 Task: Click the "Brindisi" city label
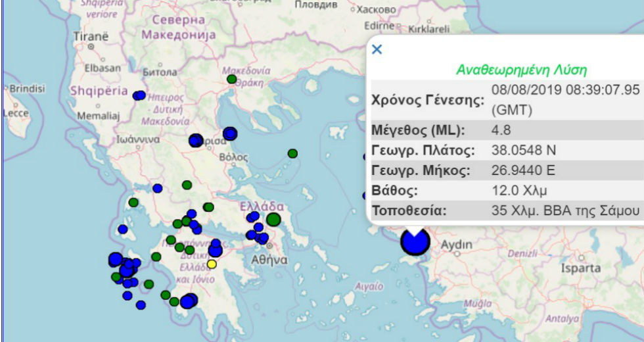(27, 89)
